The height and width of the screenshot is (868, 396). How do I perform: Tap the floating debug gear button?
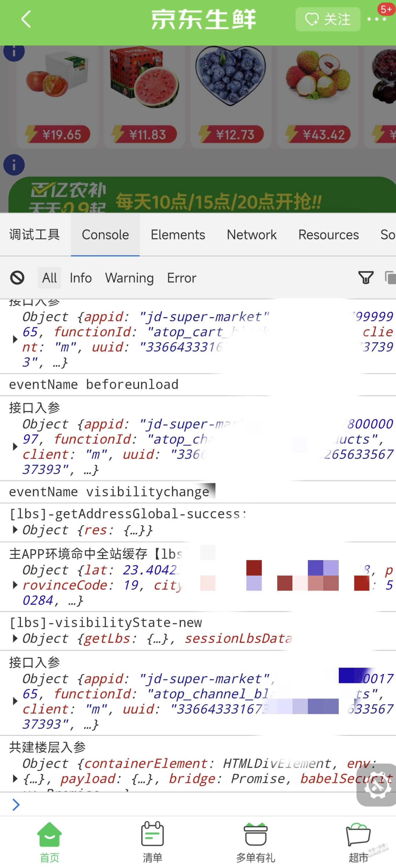pos(377,785)
